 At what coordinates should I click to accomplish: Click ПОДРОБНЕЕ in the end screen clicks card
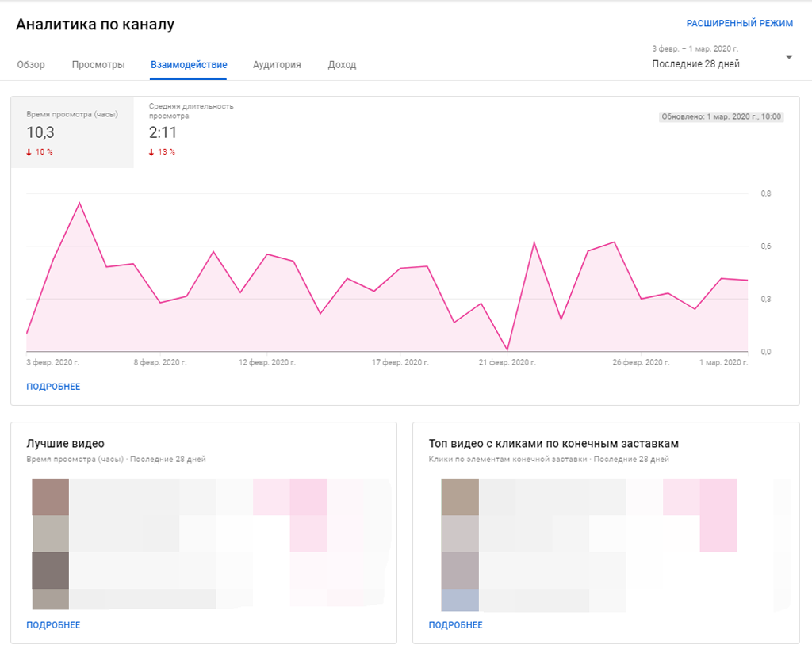[x=455, y=625]
